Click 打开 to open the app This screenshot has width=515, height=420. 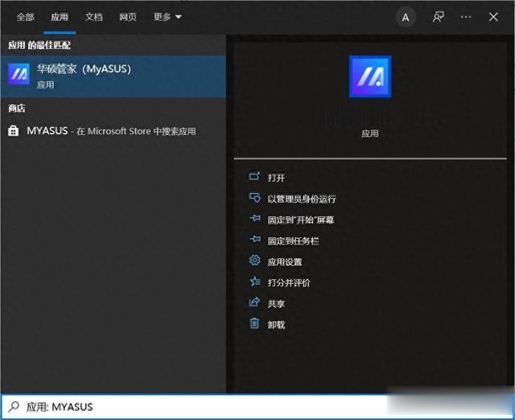pos(276,178)
